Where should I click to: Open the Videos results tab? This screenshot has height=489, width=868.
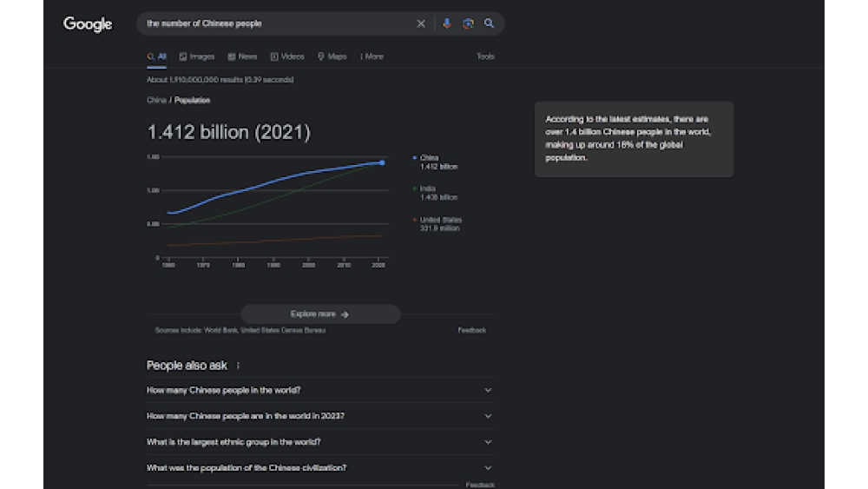[x=287, y=56]
